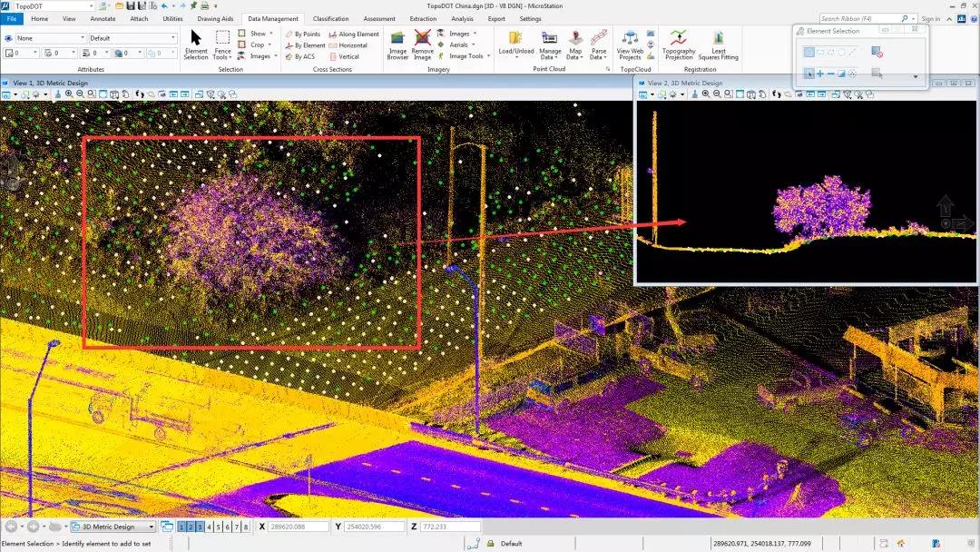Toggle view 2 button in view groups
Image resolution: width=980 pixels, height=552 pixels.
tap(191, 527)
